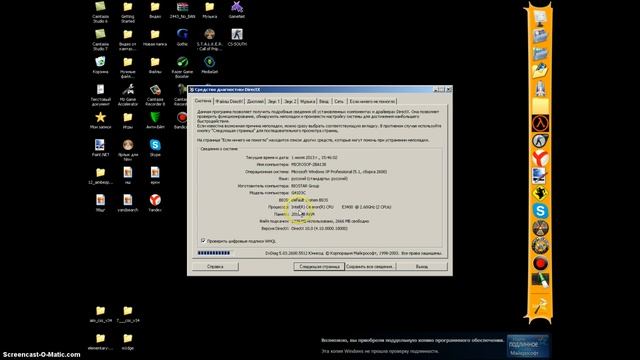The width and height of the screenshot is (640, 360).
Task: Launch Half-Life lambda icon in the dock
Action: coord(540,123)
